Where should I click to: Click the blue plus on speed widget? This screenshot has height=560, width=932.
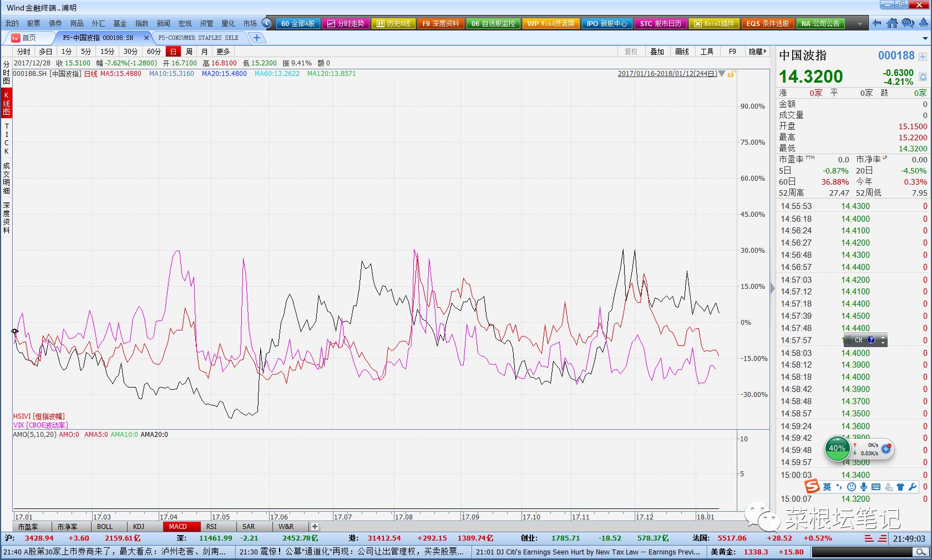(886, 449)
